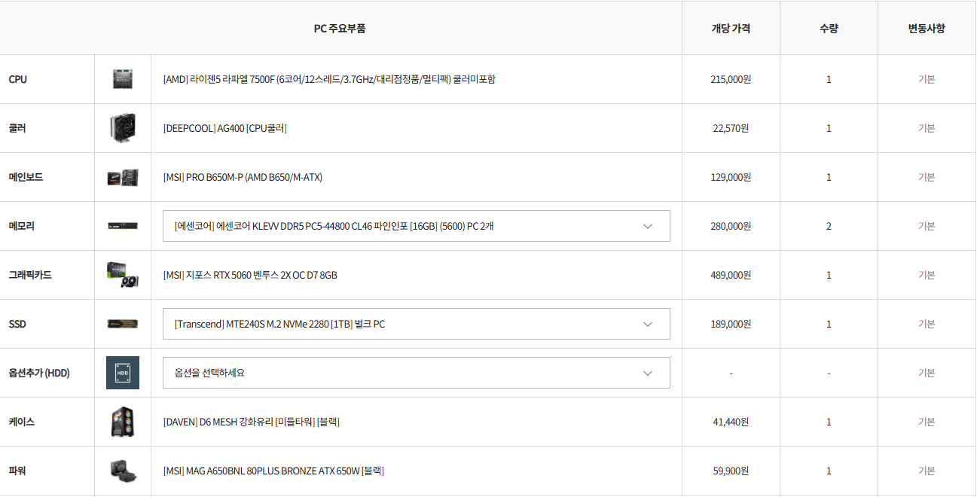This screenshot has height=497, width=980.
Task: Click the AMD Ryzen 5 7500F product name
Action: (329, 79)
